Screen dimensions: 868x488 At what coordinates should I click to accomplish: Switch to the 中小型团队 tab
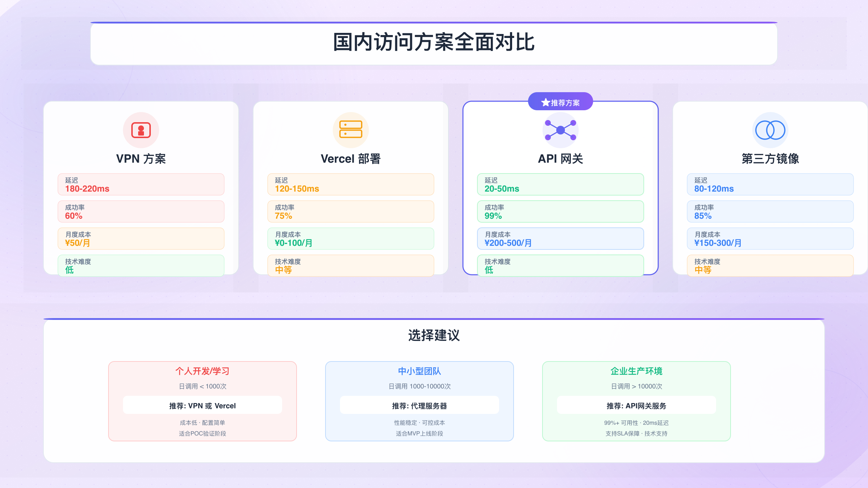point(420,371)
